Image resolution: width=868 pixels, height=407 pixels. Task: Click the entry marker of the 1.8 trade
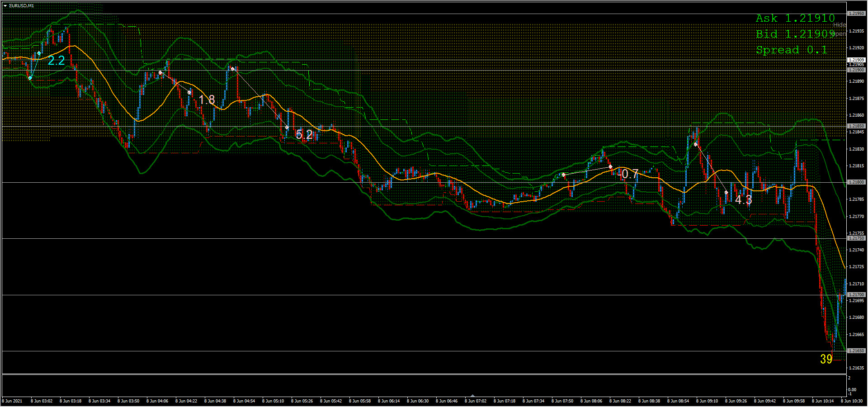pos(160,72)
